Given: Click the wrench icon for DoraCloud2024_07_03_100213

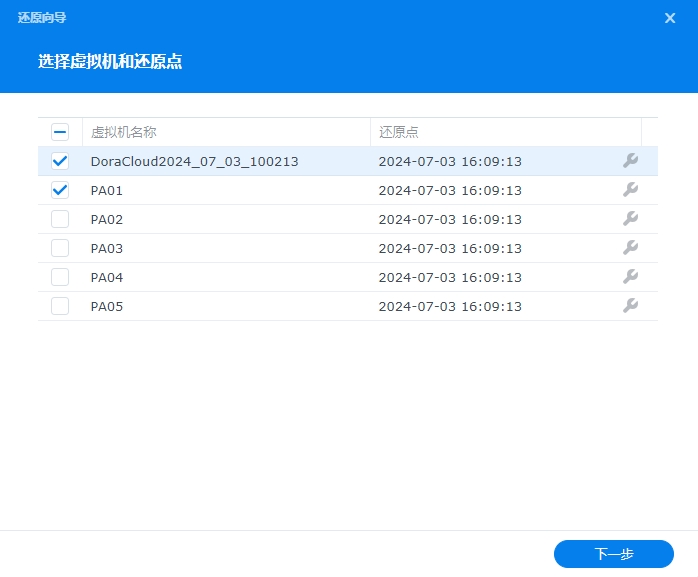Looking at the screenshot, I should [x=630, y=161].
